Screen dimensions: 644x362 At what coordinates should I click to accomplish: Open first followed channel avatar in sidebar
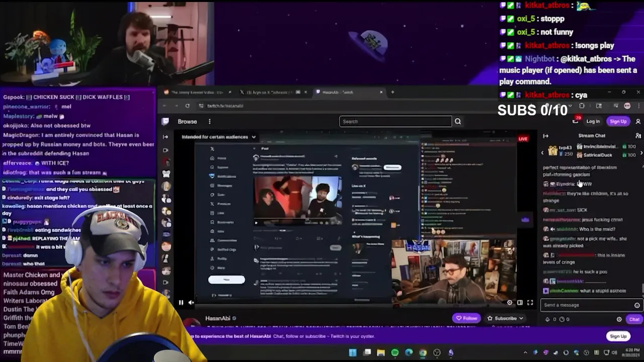pyautogui.click(x=166, y=161)
